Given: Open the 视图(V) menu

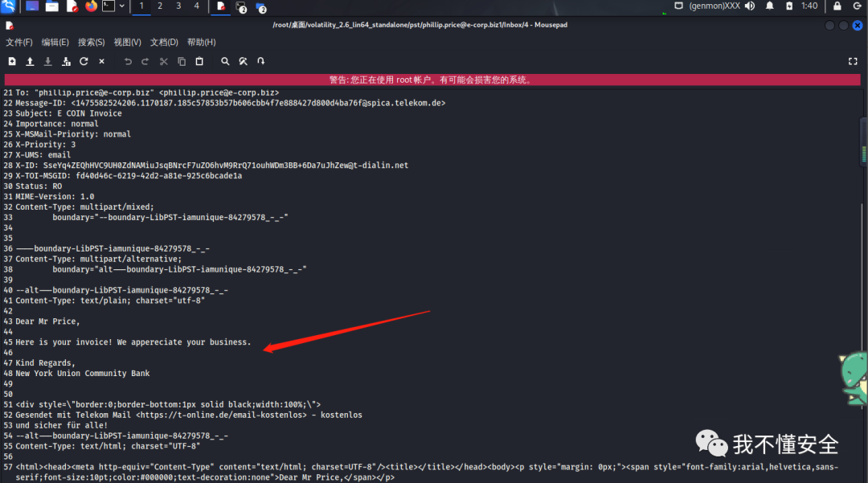Looking at the screenshot, I should click(x=127, y=43).
